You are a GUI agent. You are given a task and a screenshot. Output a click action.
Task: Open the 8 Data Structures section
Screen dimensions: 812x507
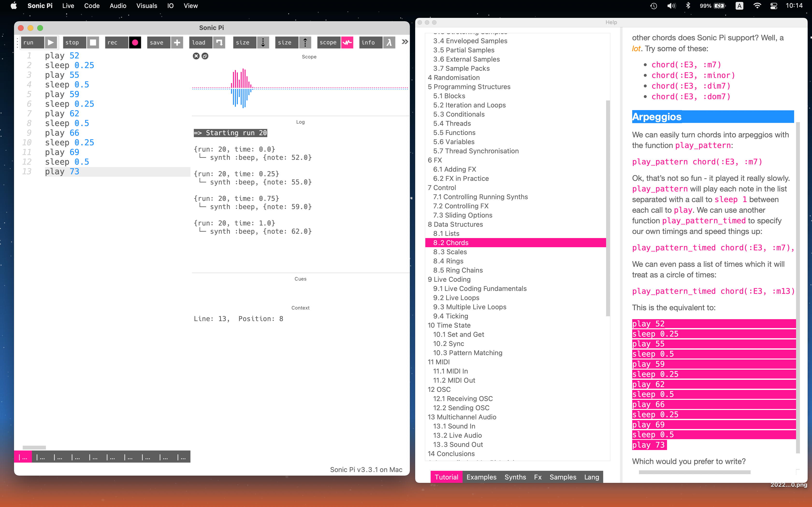(x=455, y=224)
